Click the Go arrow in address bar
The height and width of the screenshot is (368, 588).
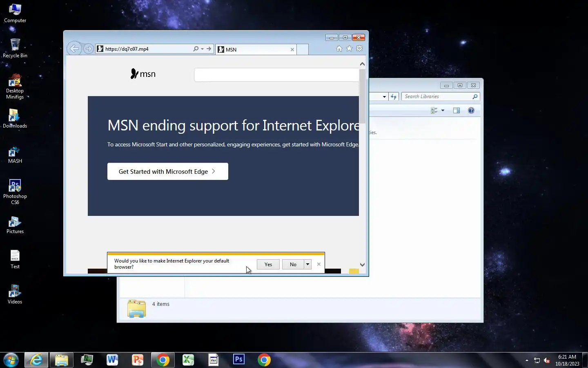click(209, 49)
